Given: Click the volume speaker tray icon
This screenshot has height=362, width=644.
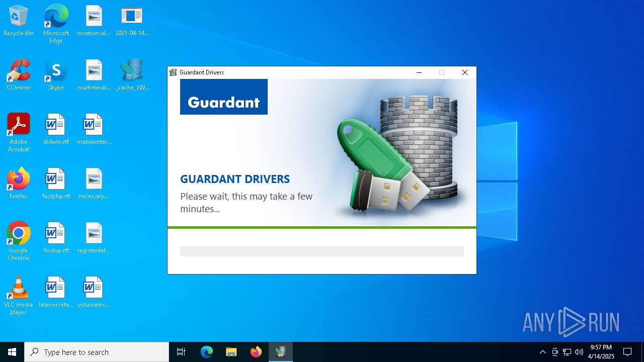Looking at the screenshot, I should tap(579, 352).
